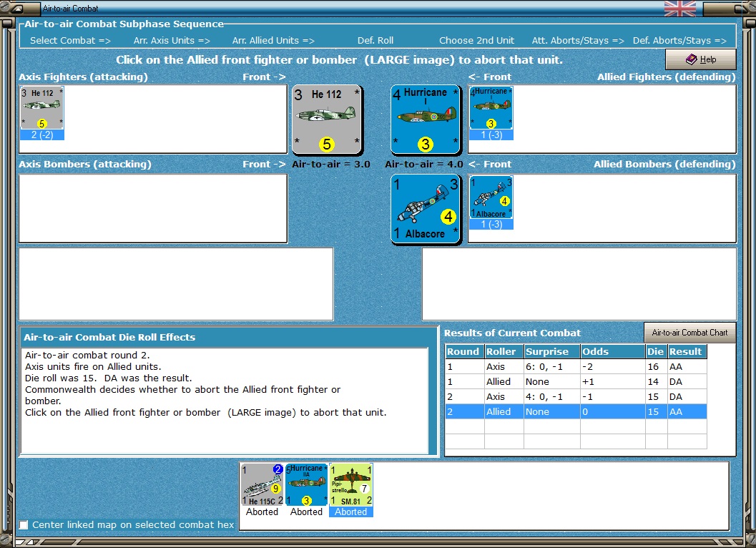The width and height of the screenshot is (756, 548).
Task: Select small He 112 counter in Axis Fighters
Action: click(42, 108)
